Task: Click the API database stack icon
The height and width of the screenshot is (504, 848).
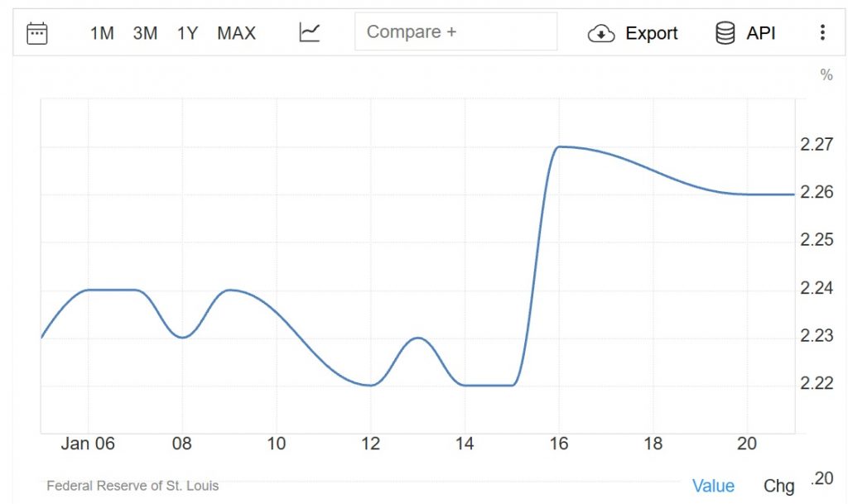Action: [x=725, y=33]
